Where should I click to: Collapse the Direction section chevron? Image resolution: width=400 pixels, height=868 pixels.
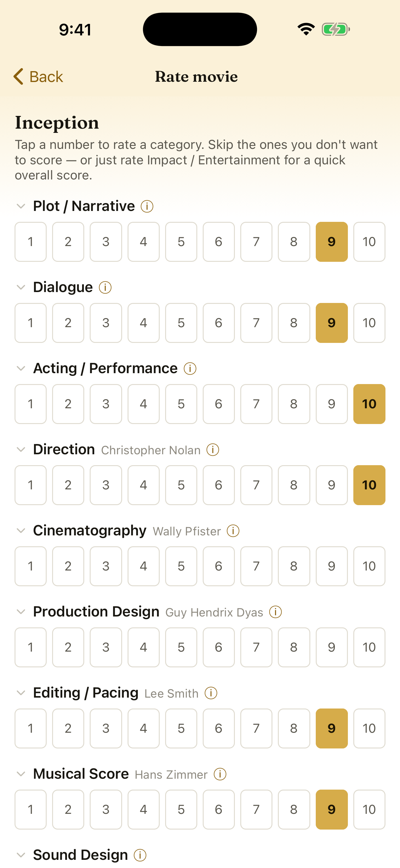click(x=21, y=449)
